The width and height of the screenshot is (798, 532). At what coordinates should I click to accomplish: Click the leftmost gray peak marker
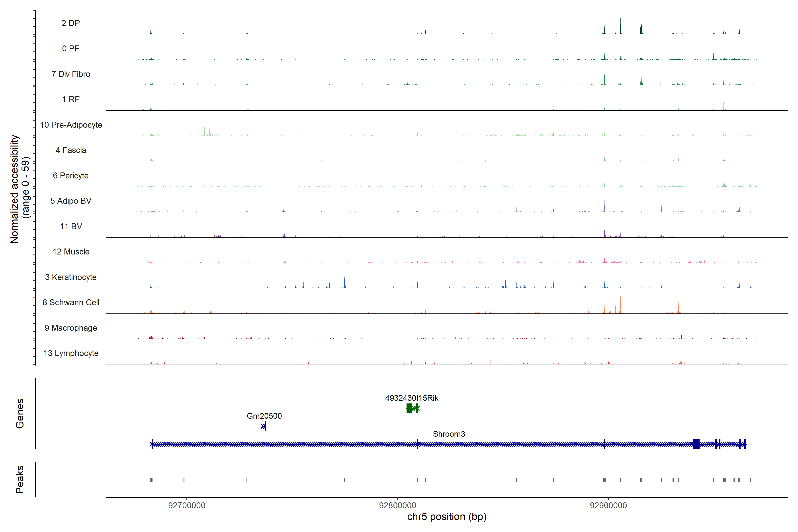tap(151, 480)
